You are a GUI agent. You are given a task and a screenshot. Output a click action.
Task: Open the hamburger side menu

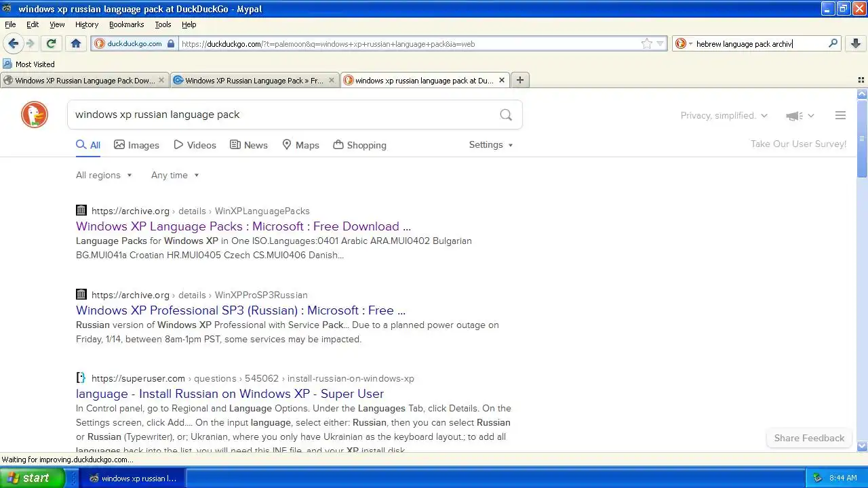pos(840,115)
